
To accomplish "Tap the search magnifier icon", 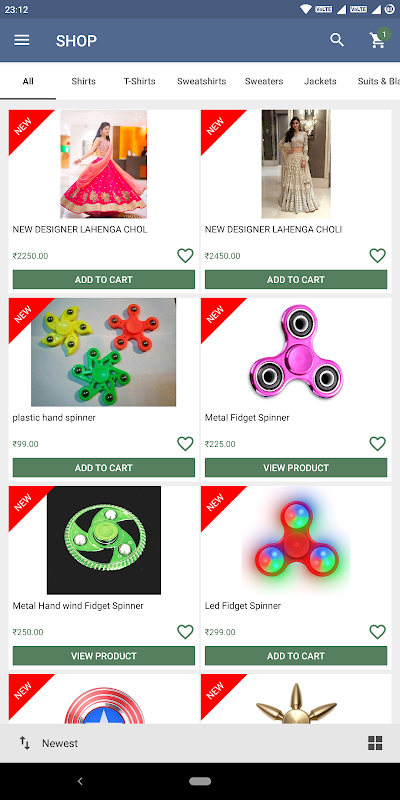I will 337,40.
